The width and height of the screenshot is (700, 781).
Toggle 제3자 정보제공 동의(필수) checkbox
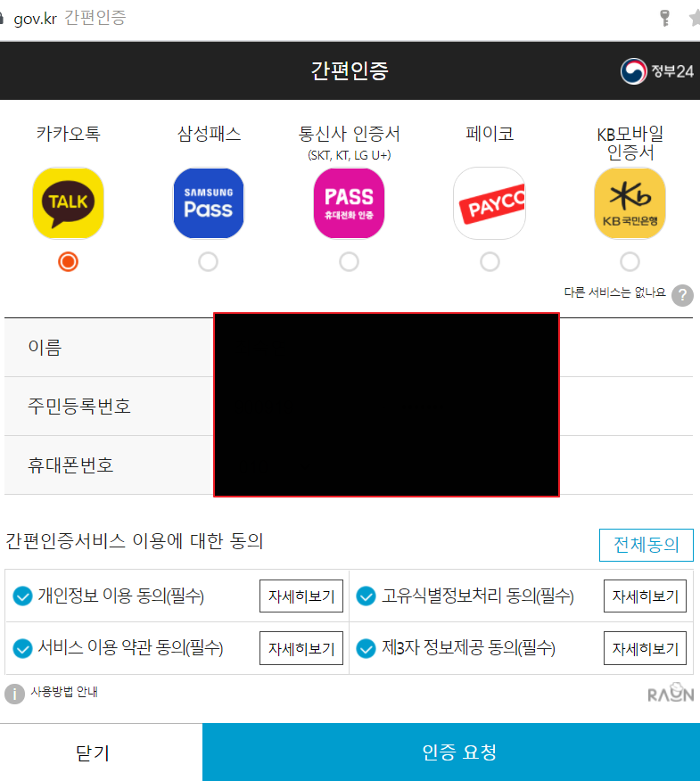point(366,648)
